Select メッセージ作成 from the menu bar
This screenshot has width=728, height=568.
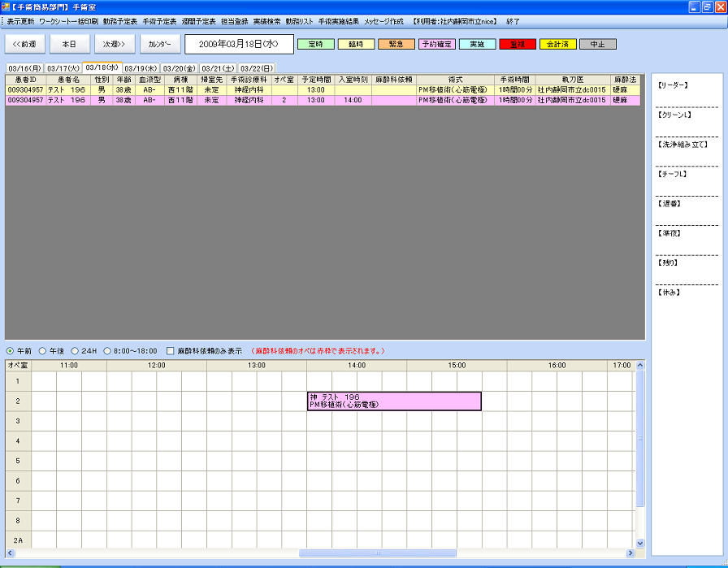click(384, 21)
